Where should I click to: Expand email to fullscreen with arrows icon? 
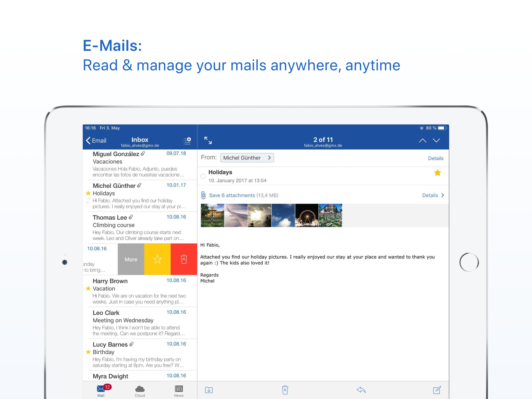coord(208,140)
